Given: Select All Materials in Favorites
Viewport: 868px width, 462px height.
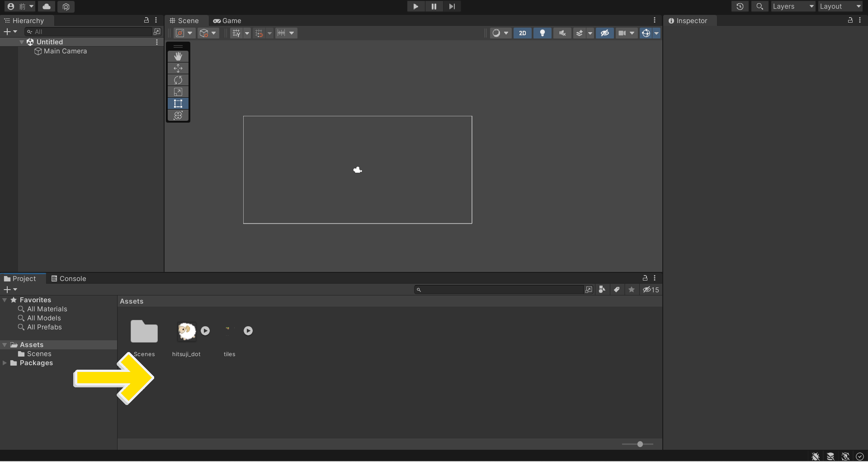Looking at the screenshot, I should click(47, 309).
